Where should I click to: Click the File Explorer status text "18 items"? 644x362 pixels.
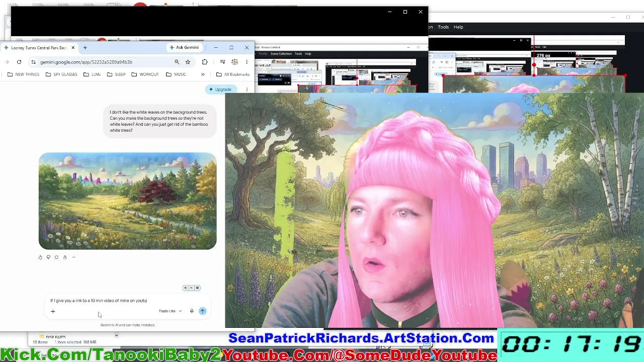tap(40, 342)
